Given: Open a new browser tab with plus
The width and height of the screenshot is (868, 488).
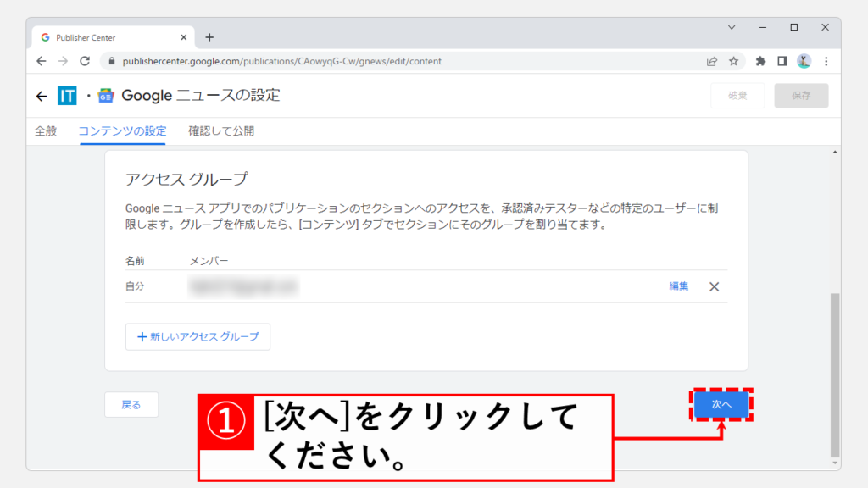Looking at the screenshot, I should point(209,37).
